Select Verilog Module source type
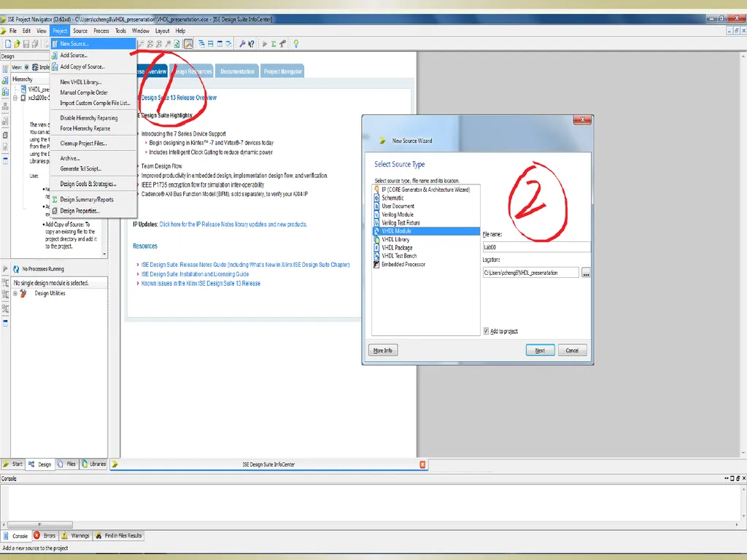Image resolution: width=747 pixels, height=560 pixels. [398, 215]
